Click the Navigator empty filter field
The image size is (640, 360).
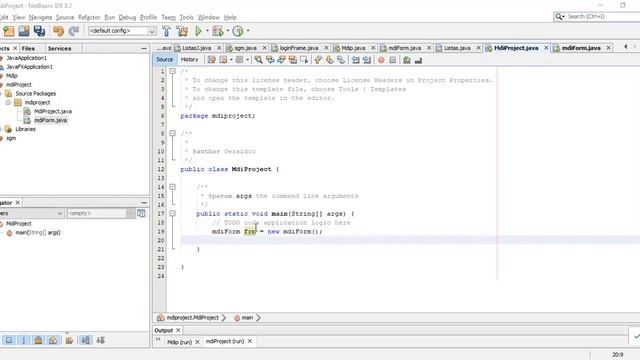[x=97, y=213]
